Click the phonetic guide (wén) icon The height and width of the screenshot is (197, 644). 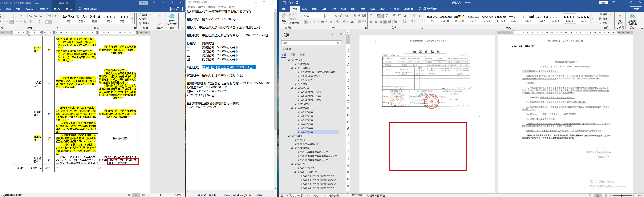click(359, 16)
